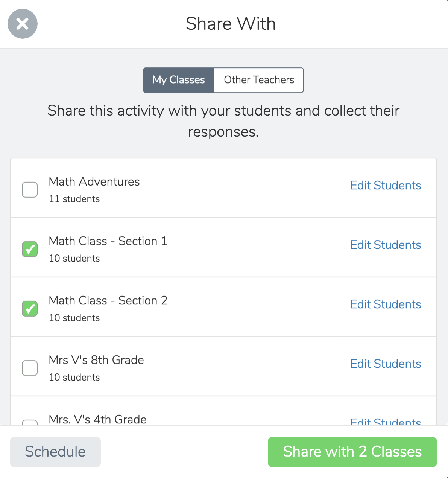Check the Mrs V's 8th Grade checkbox

point(30,368)
